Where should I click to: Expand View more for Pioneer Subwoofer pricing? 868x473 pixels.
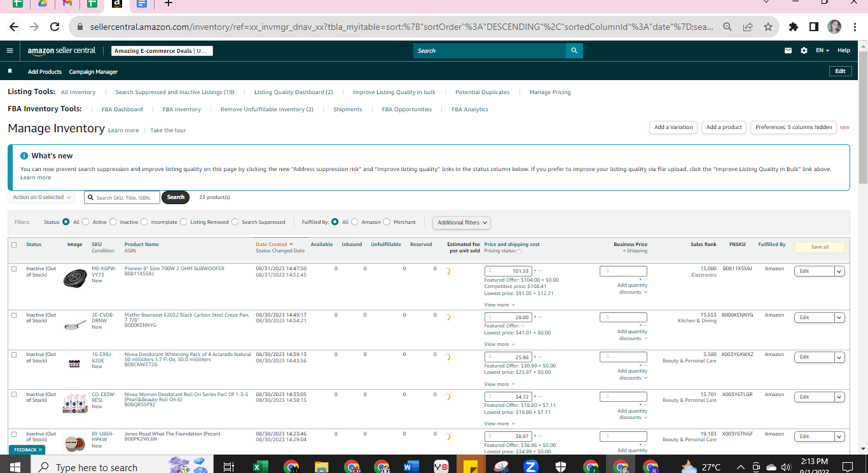click(x=499, y=305)
